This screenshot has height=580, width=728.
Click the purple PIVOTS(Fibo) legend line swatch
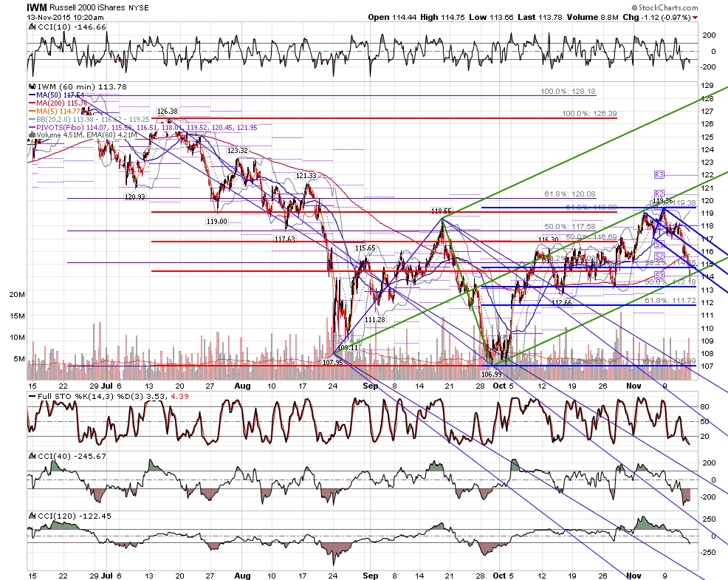32,127
